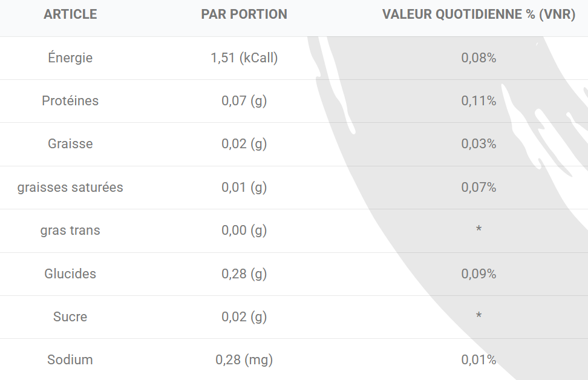This screenshot has height=380, width=588.
Task: Click the 0,03% daily value for Graisse
Action: point(479,144)
